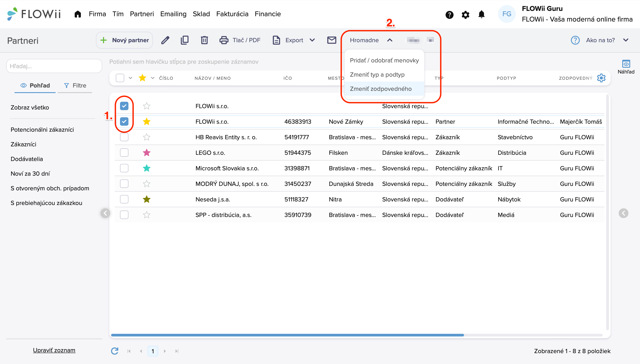Screen dimensions: 640x364
Task: Check the Microsoft Slovakia checkbox
Action: coord(124,168)
